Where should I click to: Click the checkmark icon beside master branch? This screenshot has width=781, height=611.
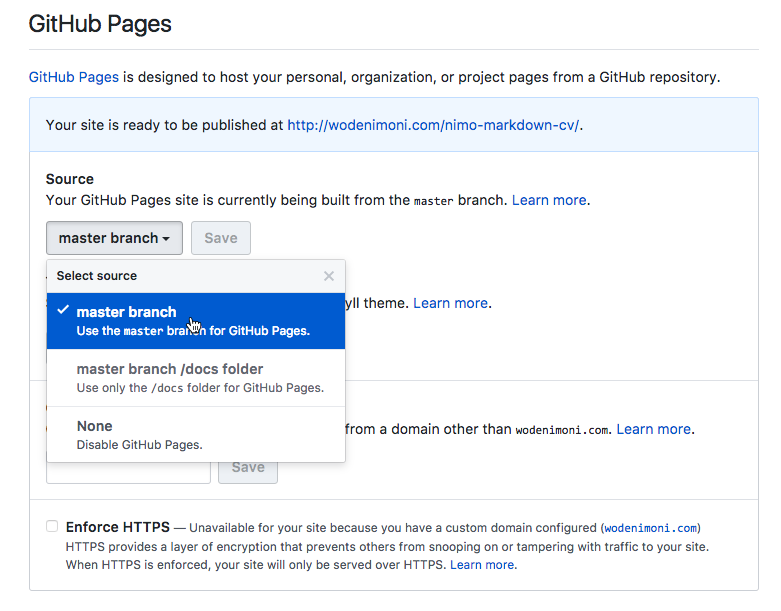(x=63, y=310)
